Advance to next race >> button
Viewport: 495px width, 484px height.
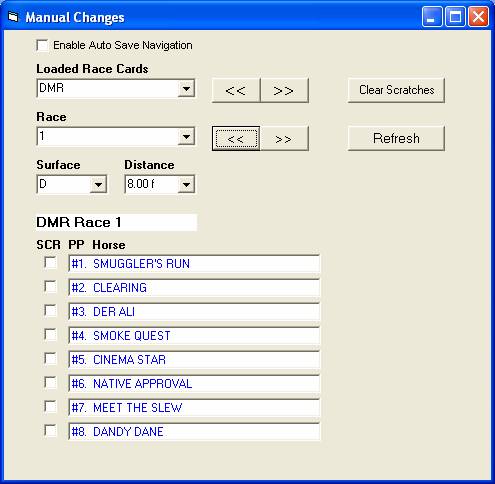pyautogui.click(x=284, y=138)
